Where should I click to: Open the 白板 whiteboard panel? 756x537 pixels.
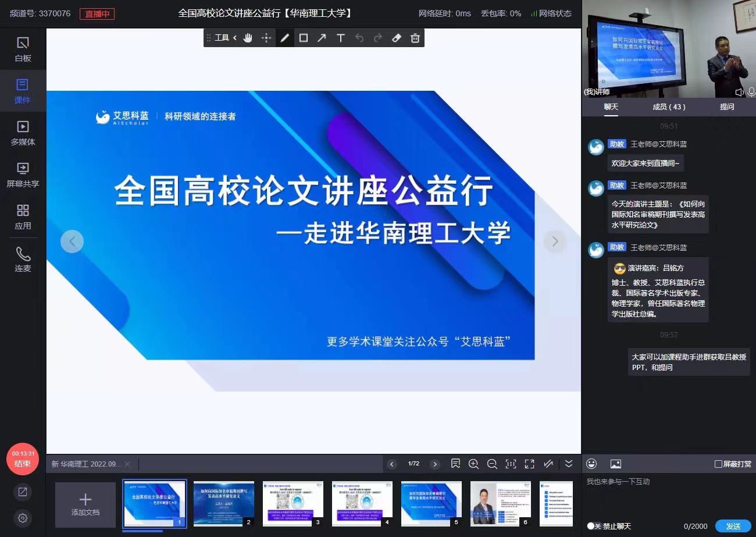coord(23,49)
